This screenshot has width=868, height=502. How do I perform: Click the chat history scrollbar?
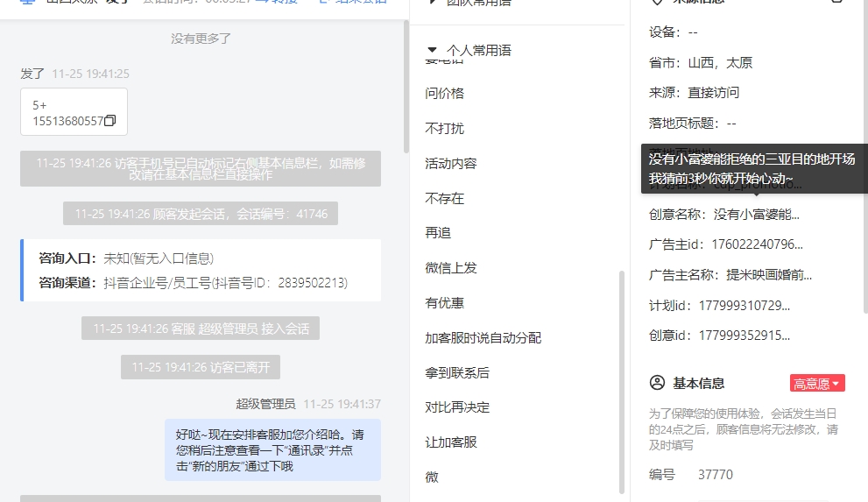pos(406,87)
